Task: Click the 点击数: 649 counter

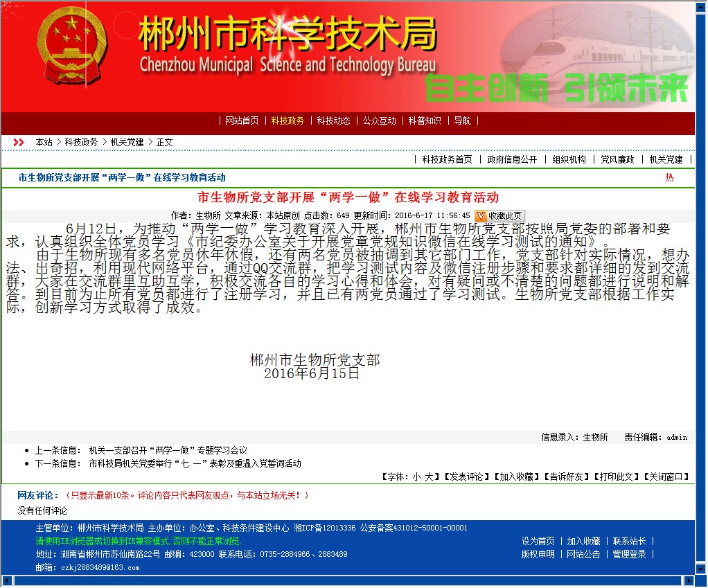Action: [326, 216]
